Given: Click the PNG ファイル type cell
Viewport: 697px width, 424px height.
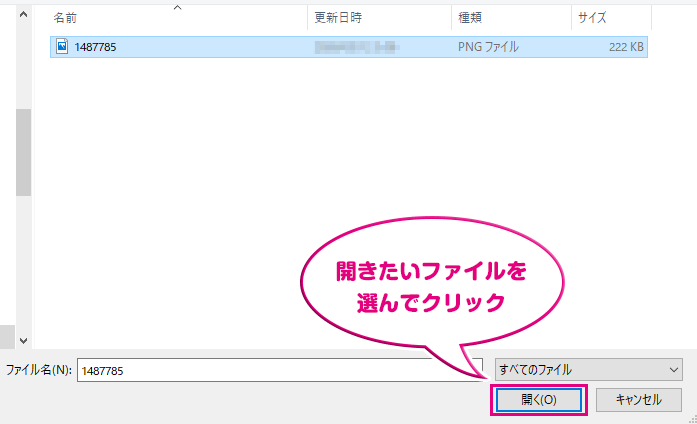Looking at the screenshot, I should click(x=488, y=47).
